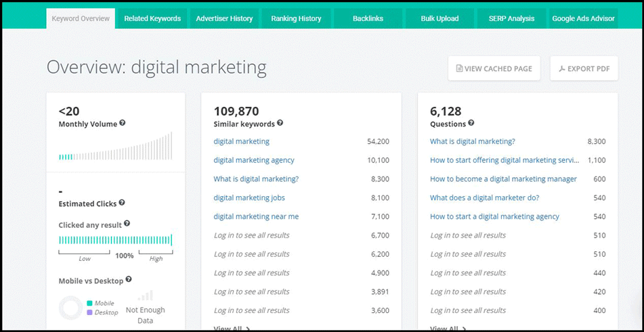Image resolution: width=644 pixels, height=332 pixels.
Task: Open the Related Keywords tab
Action: point(152,19)
